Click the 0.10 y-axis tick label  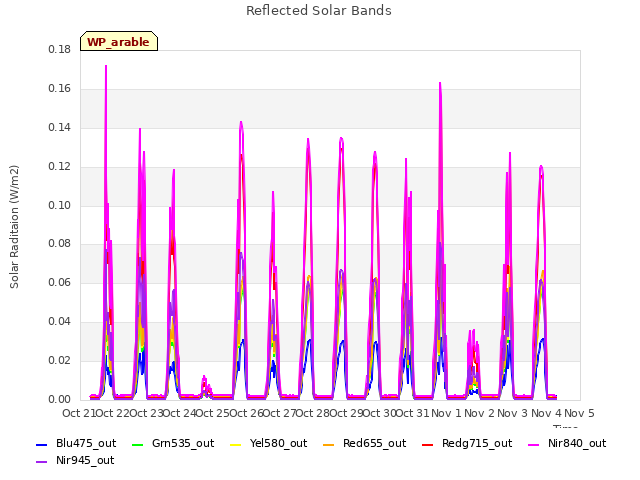pyautogui.click(x=59, y=205)
